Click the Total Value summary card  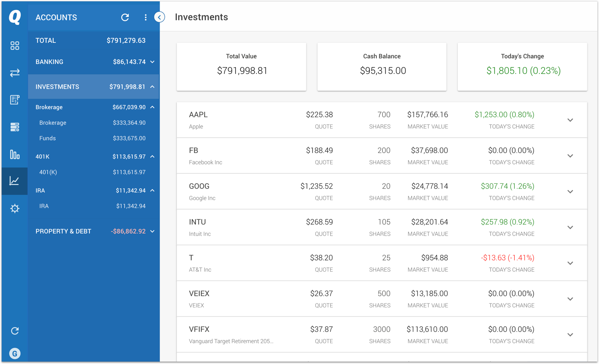coord(242,67)
